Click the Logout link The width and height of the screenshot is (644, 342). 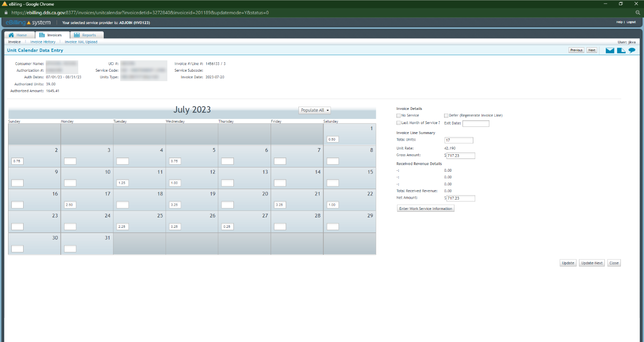click(x=630, y=22)
